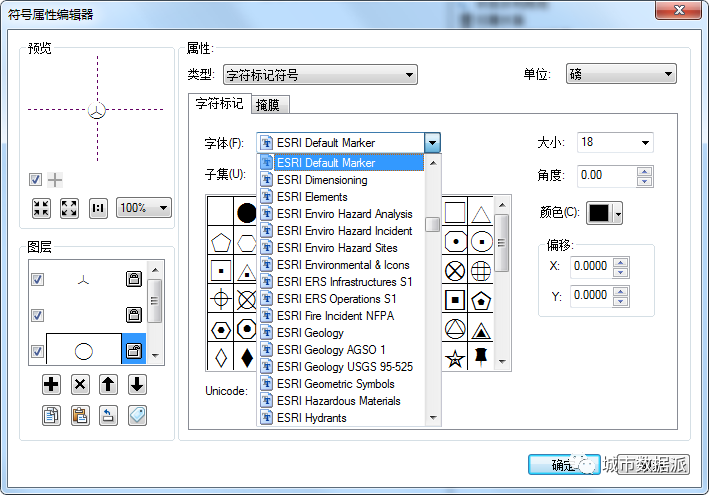Toggle lock on the first layer
The image size is (709, 495).
point(134,279)
